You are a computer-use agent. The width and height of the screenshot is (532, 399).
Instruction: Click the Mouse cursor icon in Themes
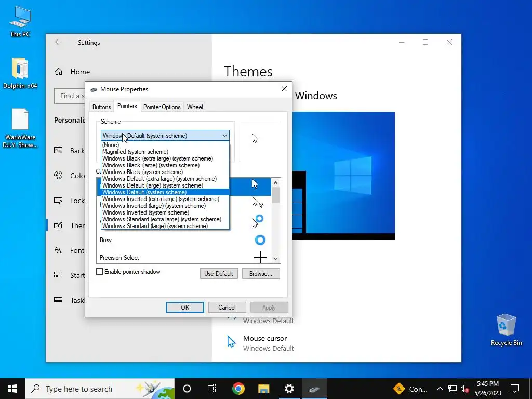click(231, 342)
